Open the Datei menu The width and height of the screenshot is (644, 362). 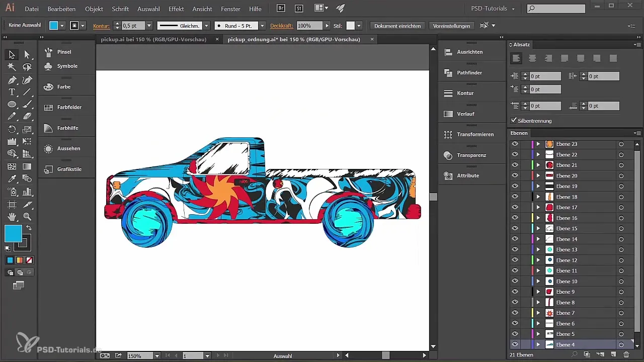[31, 9]
